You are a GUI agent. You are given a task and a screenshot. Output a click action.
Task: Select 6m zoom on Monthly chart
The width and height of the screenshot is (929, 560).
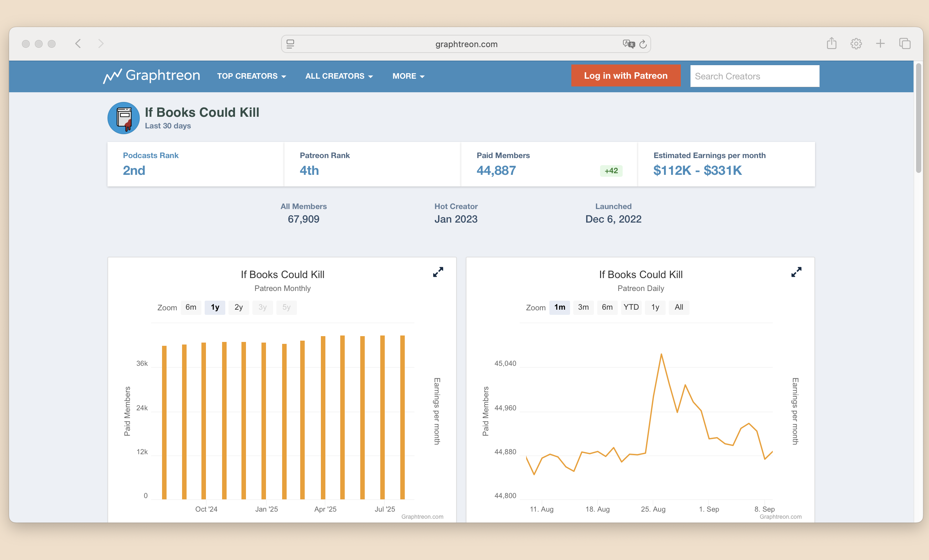[191, 307]
